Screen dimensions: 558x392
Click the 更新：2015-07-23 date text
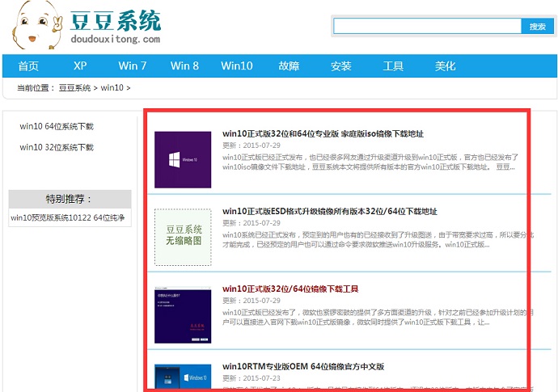pyautogui.click(x=252, y=378)
